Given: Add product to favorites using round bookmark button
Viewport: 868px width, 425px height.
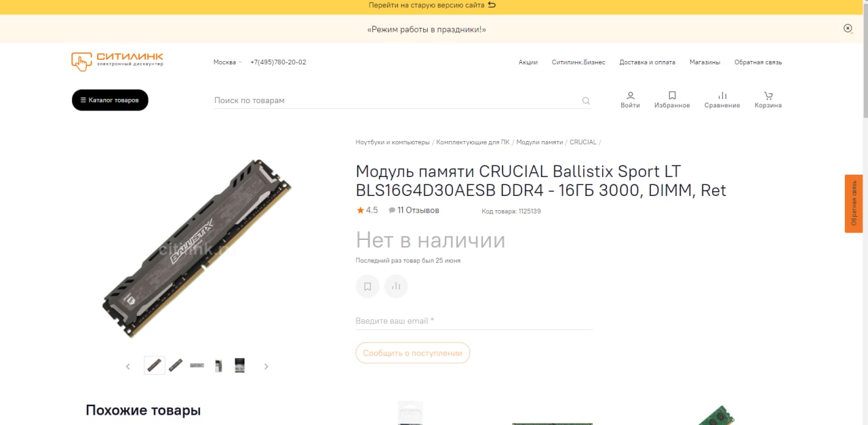Looking at the screenshot, I should click(368, 286).
